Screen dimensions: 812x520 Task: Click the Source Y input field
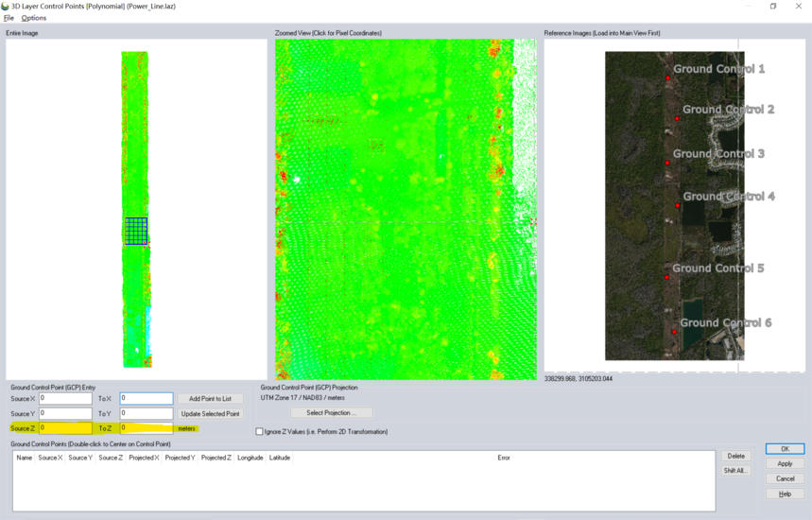[x=66, y=413]
